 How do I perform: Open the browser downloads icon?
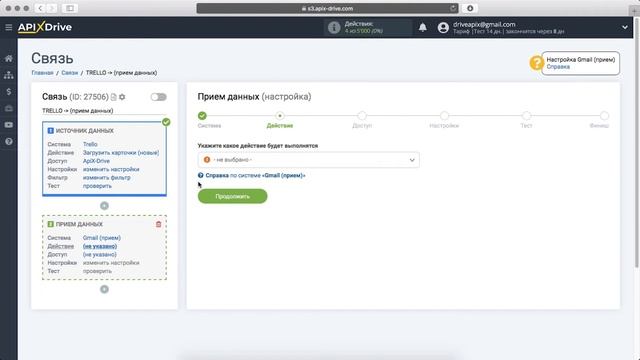tap(470, 8)
